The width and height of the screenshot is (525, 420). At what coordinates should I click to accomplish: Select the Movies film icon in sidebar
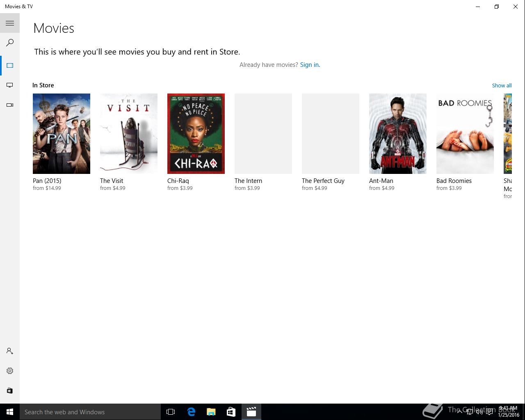coord(10,65)
